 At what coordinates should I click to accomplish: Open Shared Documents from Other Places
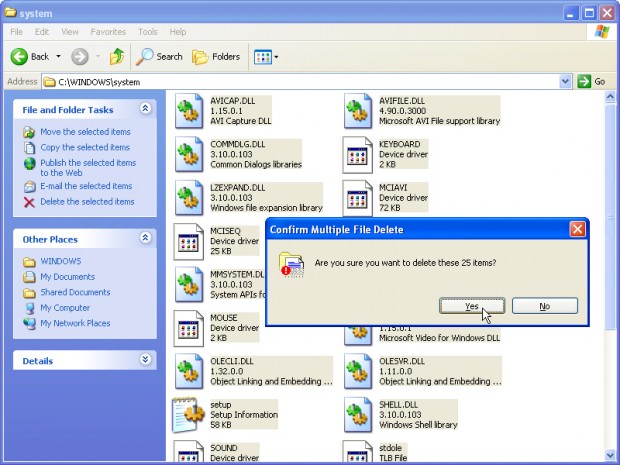click(x=75, y=292)
